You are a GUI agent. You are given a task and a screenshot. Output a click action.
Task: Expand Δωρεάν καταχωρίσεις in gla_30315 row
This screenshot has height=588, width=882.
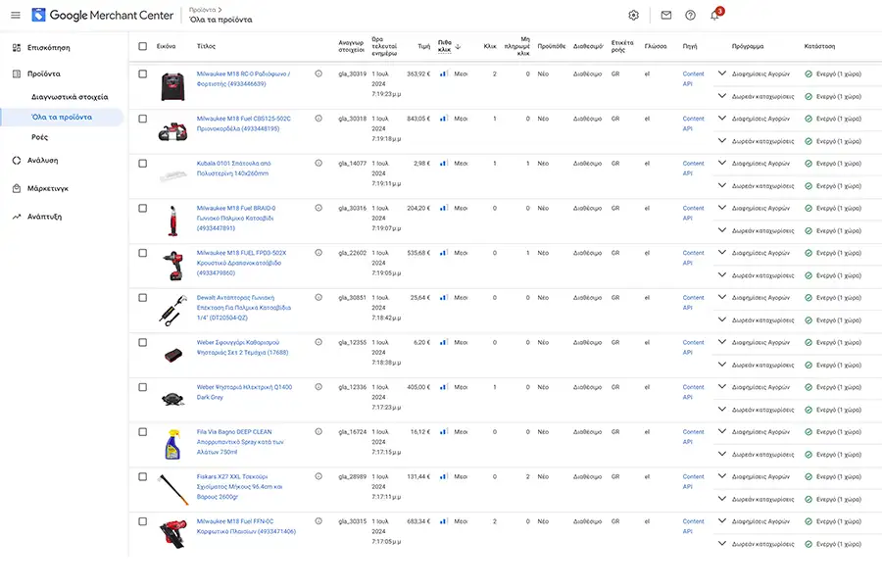point(722,544)
